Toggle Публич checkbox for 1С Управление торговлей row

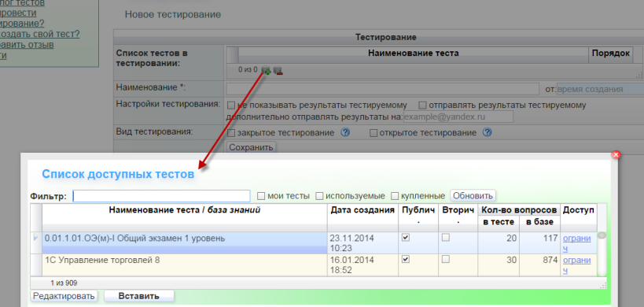click(x=406, y=259)
